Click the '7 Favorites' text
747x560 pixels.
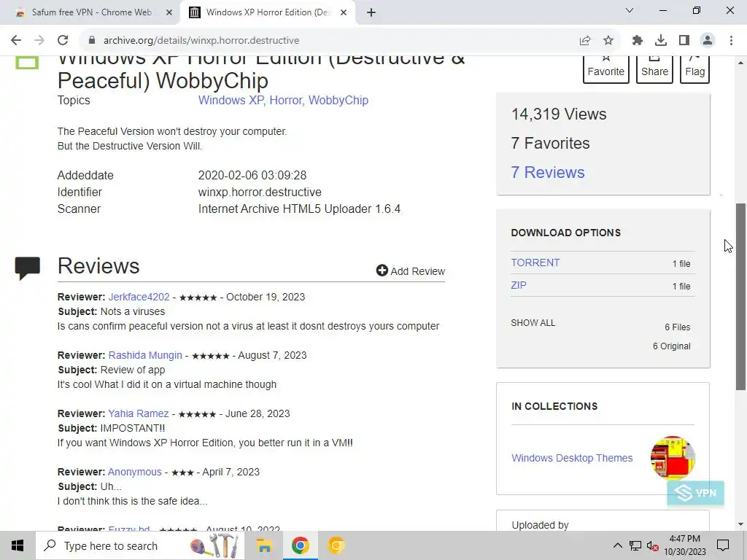[550, 144]
